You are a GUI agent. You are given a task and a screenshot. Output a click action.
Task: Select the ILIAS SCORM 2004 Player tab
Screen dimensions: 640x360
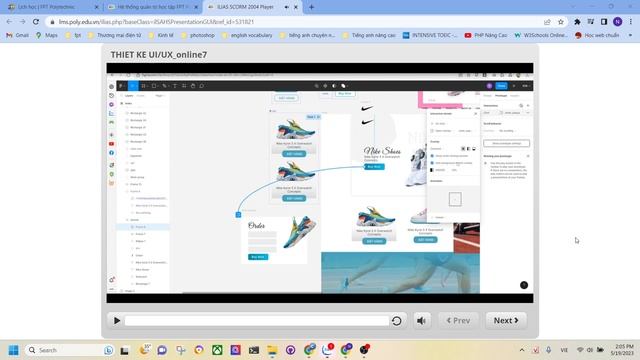coord(246,7)
